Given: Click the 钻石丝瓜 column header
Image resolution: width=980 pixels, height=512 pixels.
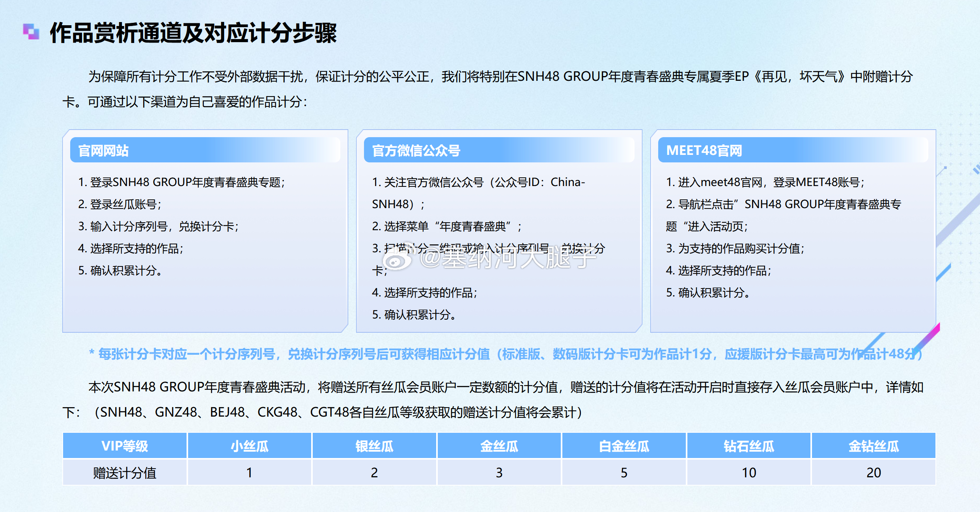Looking at the screenshot, I should [x=749, y=446].
